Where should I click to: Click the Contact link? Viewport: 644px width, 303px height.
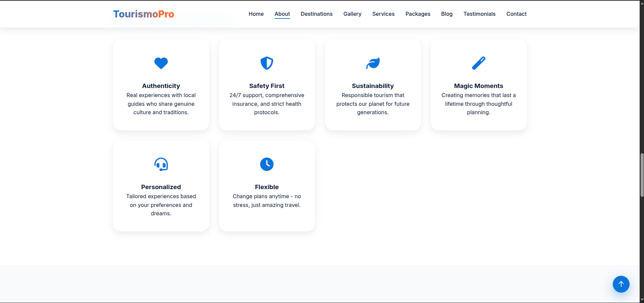516,14
